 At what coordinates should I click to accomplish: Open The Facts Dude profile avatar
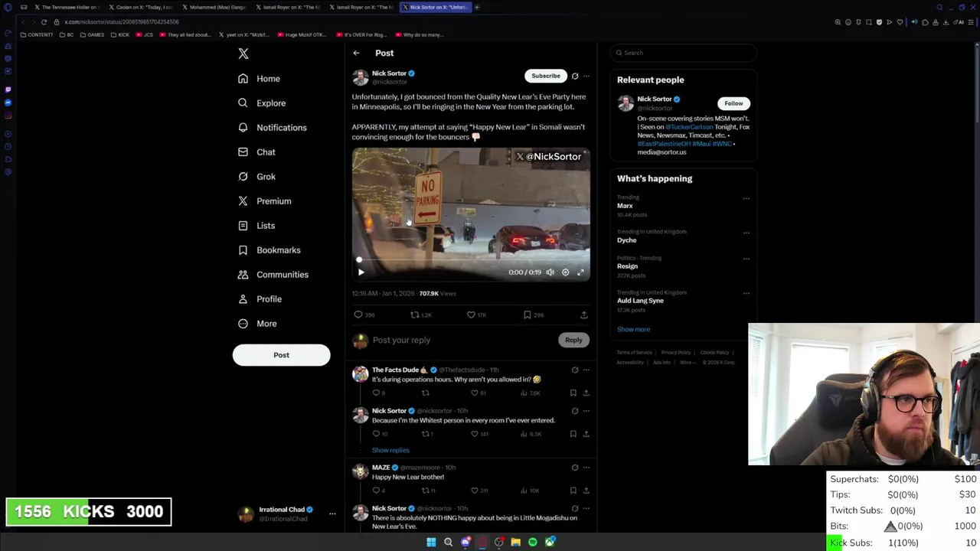point(360,374)
